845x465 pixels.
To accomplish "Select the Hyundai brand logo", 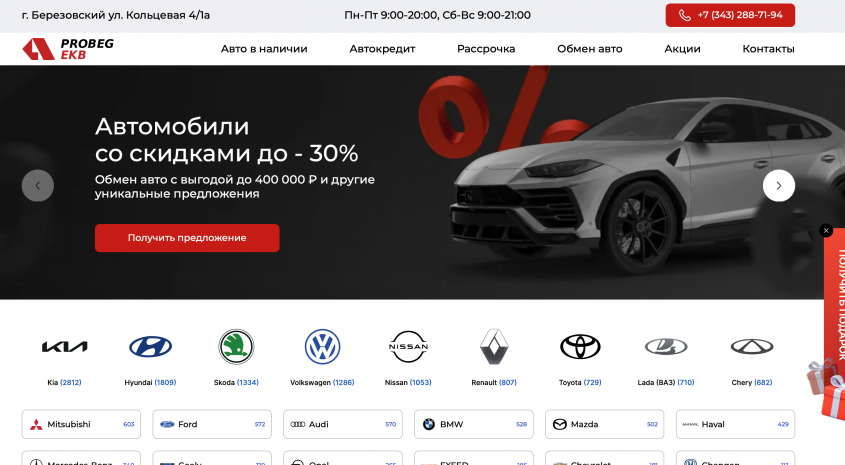I will (x=150, y=346).
